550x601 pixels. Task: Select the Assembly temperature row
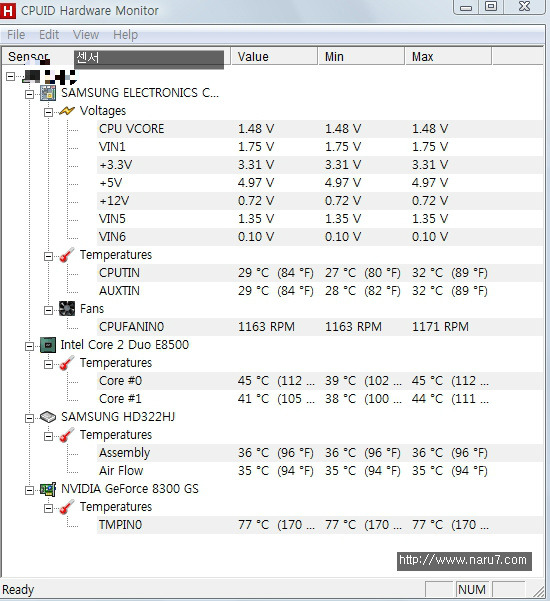point(320,453)
